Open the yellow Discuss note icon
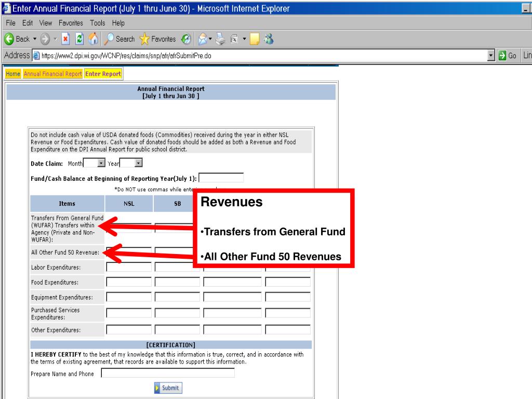The image size is (532, 399). [x=255, y=39]
